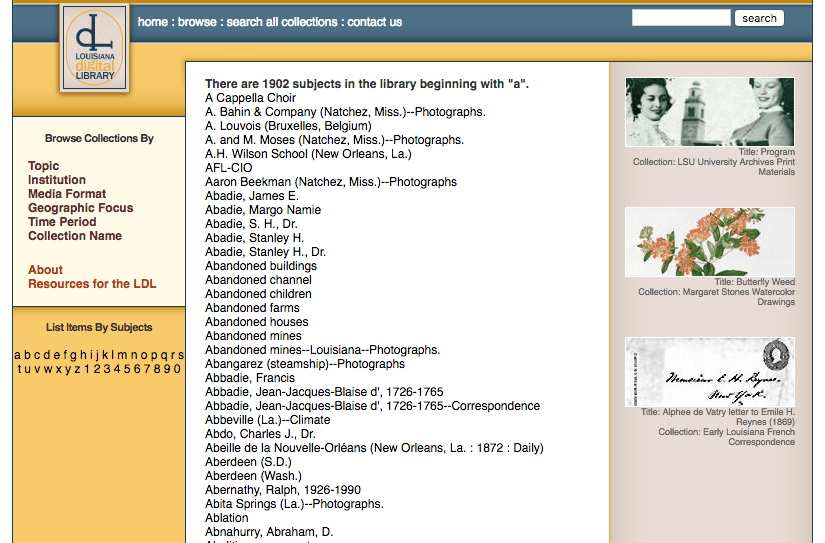Open subject 'A Cappella Choir'
The image size is (825, 543).
click(250, 98)
